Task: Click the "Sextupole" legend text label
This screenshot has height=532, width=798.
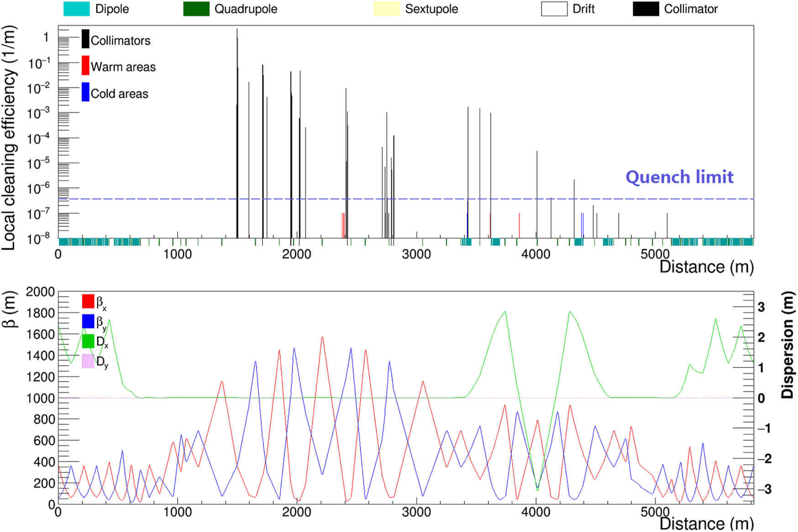Action: tap(431, 9)
